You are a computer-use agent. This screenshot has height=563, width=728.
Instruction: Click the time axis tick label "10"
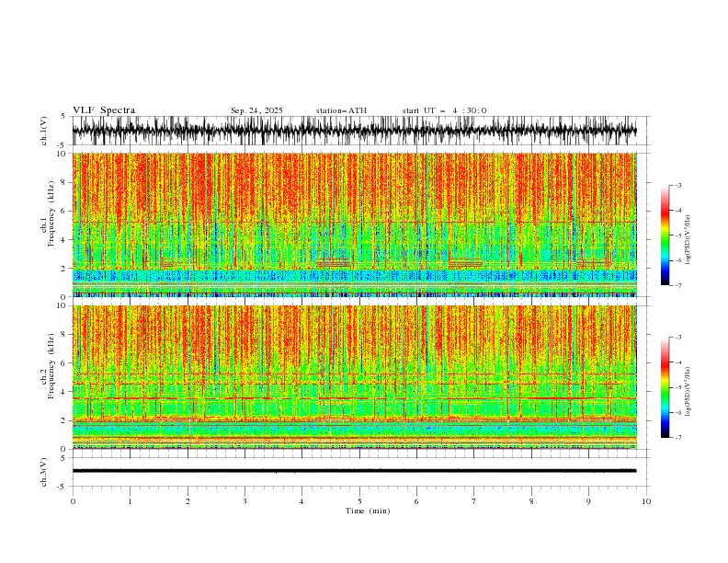coord(646,501)
